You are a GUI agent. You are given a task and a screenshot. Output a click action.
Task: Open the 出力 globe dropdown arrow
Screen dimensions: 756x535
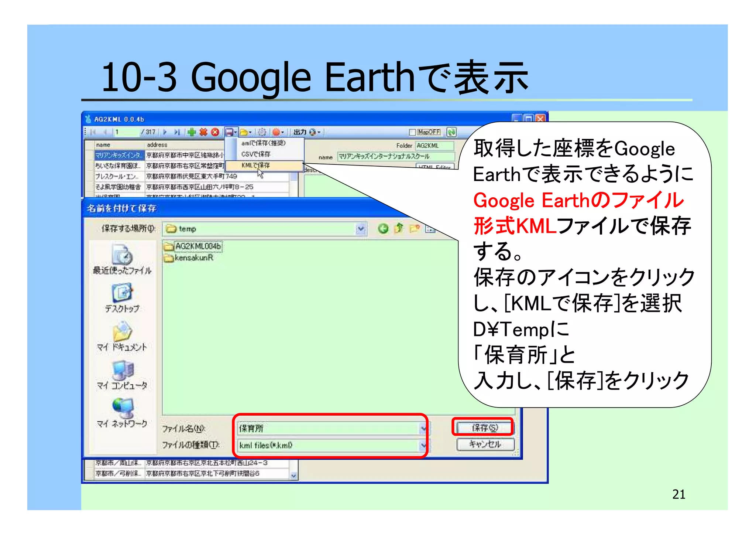319,132
